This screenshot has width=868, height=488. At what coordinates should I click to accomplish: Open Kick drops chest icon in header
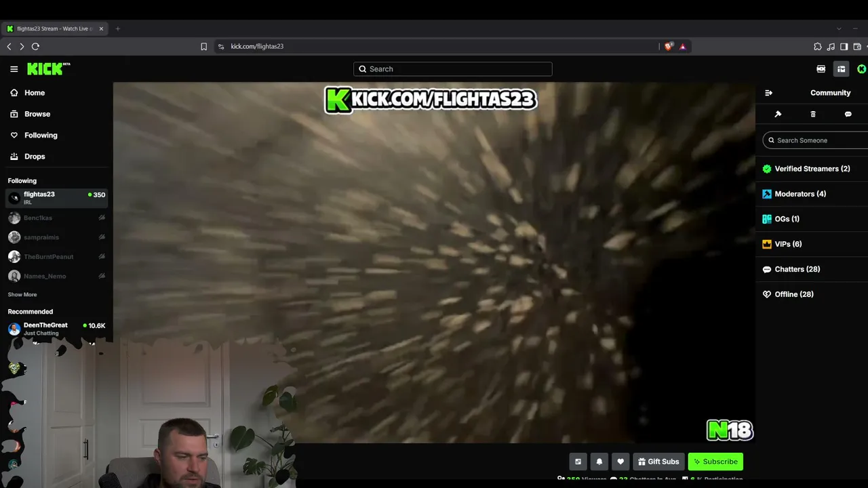[x=821, y=69]
